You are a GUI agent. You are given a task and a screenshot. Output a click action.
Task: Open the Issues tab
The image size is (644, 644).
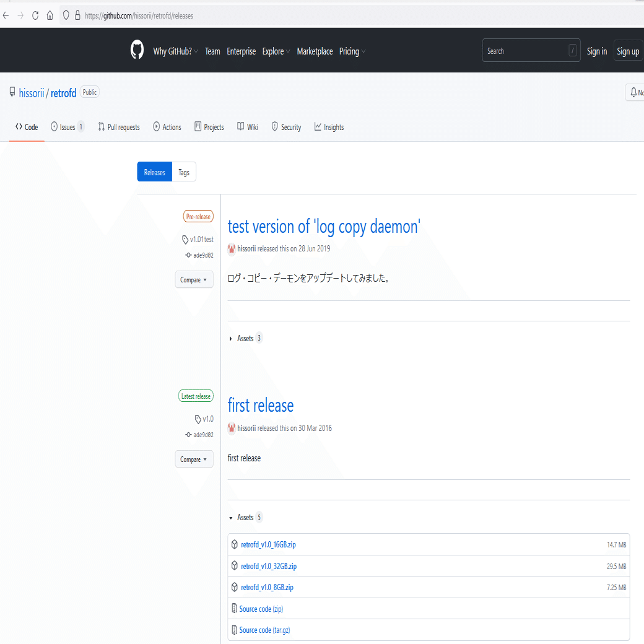67,128
